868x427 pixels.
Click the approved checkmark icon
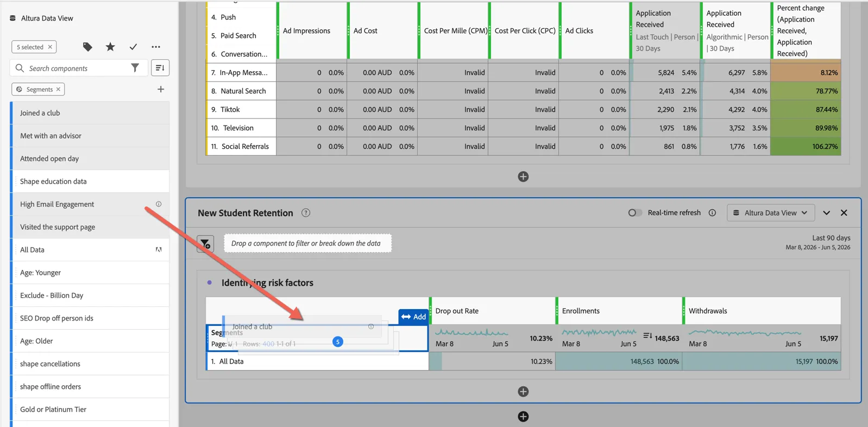point(133,47)
